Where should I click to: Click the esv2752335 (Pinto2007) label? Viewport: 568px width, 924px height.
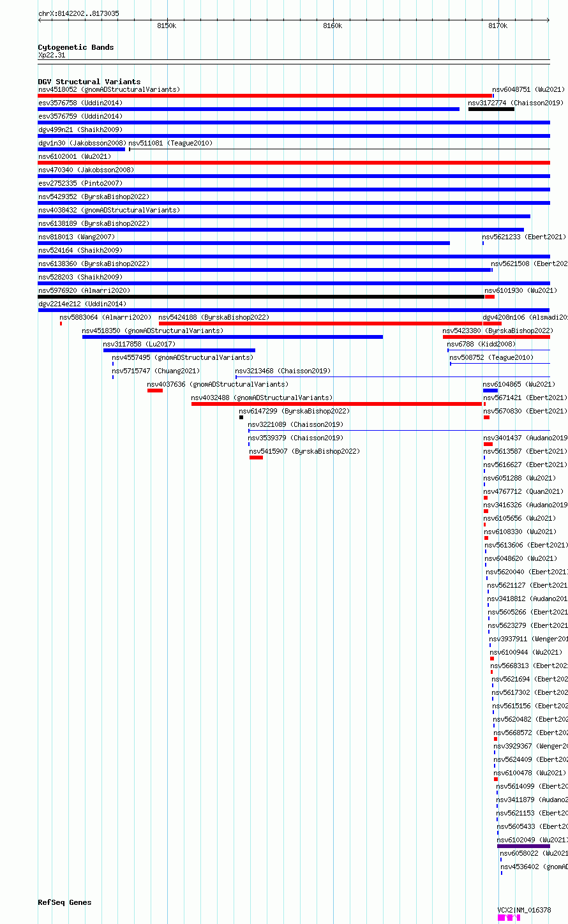coord(80,183)
